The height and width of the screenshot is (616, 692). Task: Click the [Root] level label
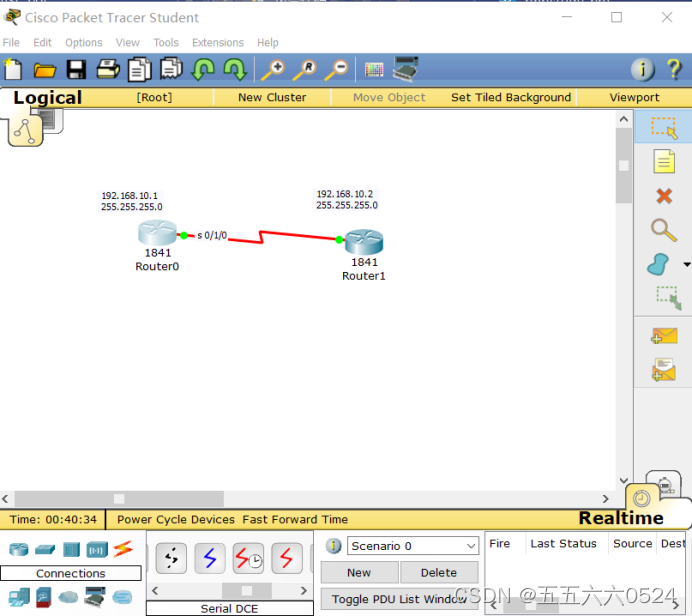tap(154, 97)
